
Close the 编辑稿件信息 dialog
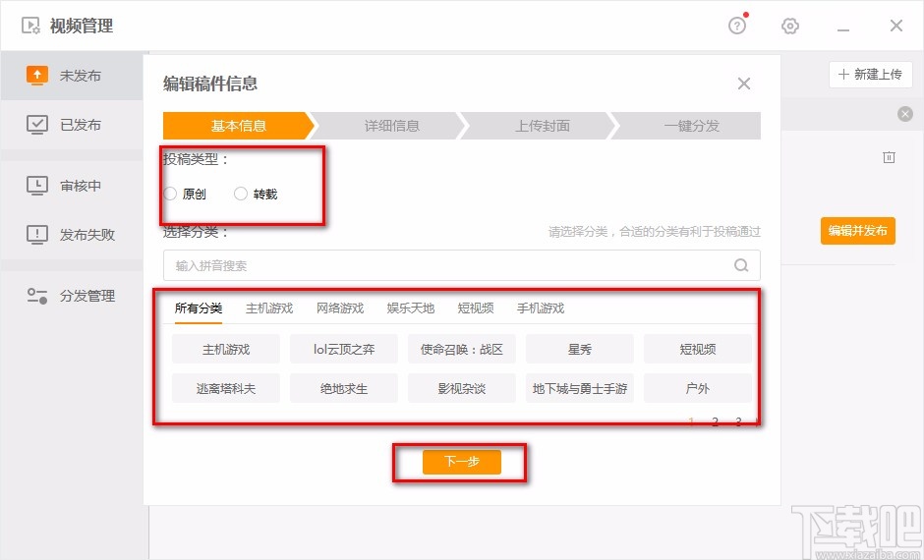[x=744, y=84]
